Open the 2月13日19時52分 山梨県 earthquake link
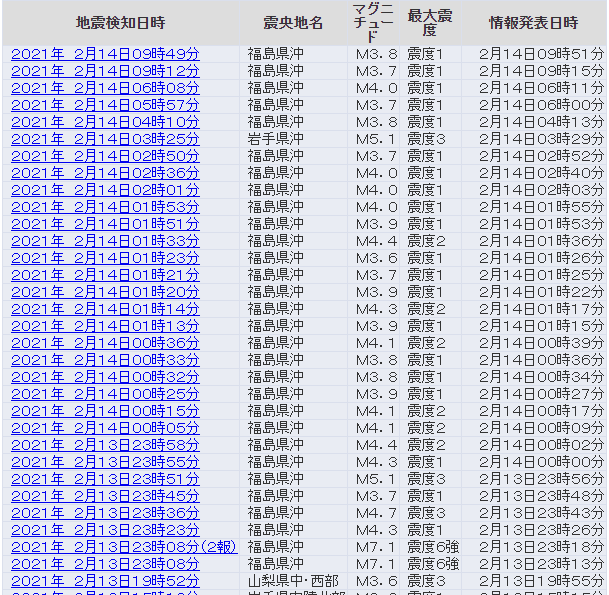 pos(105,581)
